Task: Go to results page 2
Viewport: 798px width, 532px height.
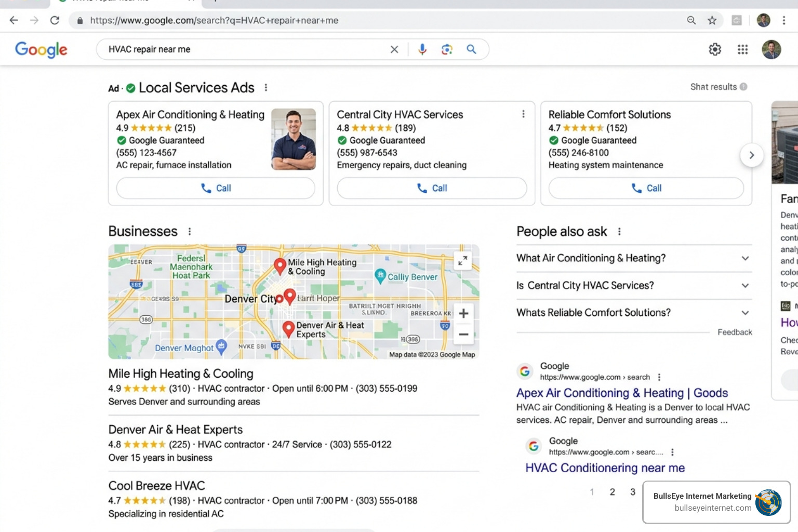Action: point(612,491)
